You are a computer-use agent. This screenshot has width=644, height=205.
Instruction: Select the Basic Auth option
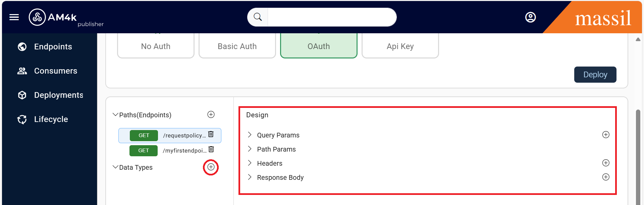point(237,46)
